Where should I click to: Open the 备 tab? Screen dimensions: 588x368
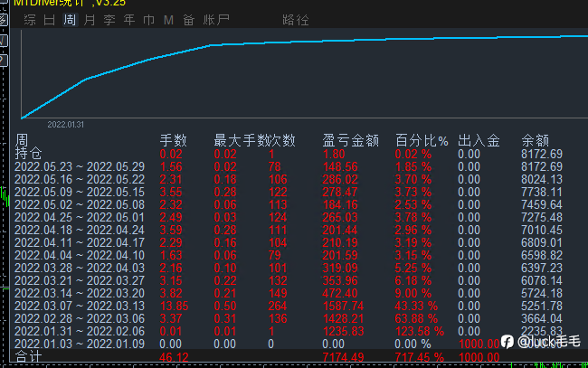pos(188,20)
